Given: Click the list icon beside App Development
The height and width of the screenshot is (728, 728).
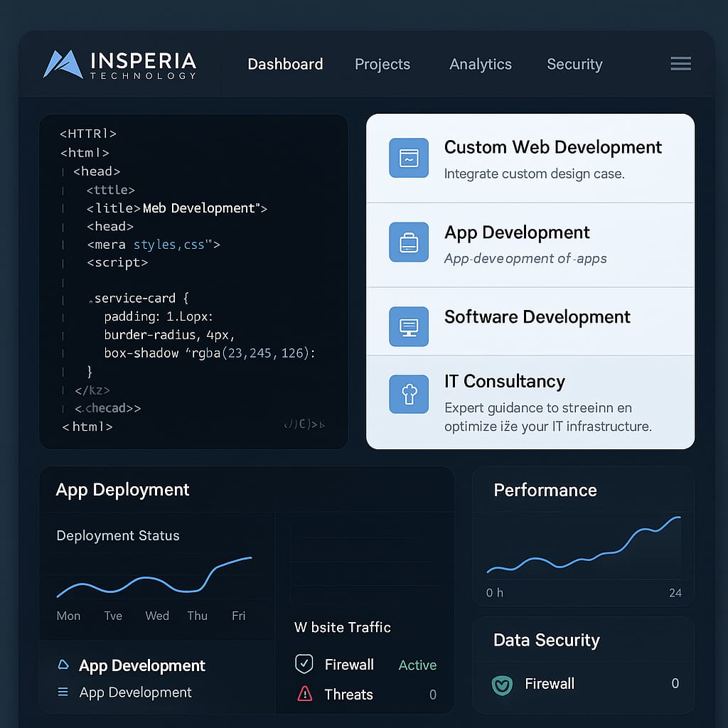Looking at the screenshot, I should click(63, 692).
